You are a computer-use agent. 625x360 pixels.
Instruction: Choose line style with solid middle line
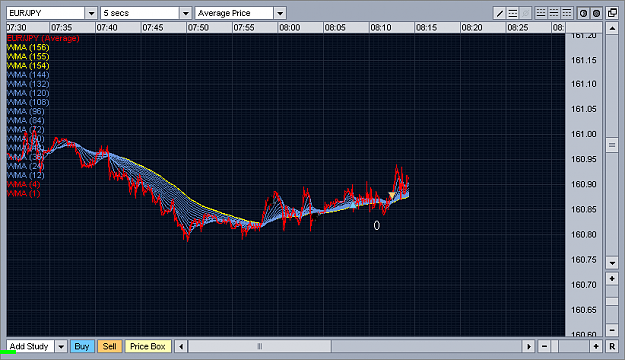click(x=554, y=13)
